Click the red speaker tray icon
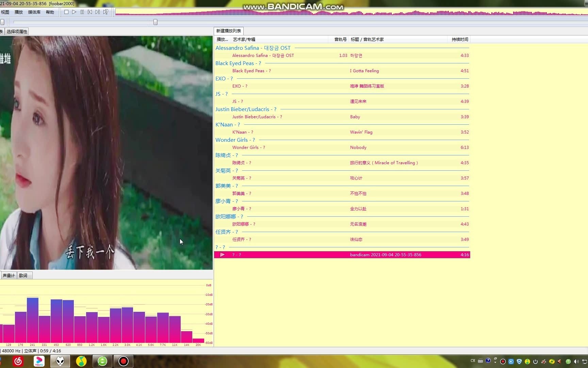The height and width of the screenshot is (368, 588). tap(560, 362)
